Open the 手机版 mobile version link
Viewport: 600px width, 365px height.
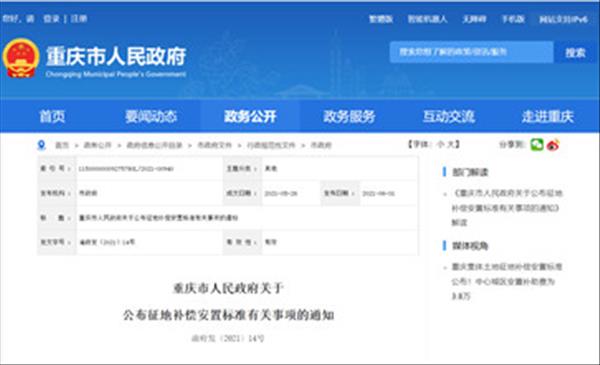(x=513, y=19)
